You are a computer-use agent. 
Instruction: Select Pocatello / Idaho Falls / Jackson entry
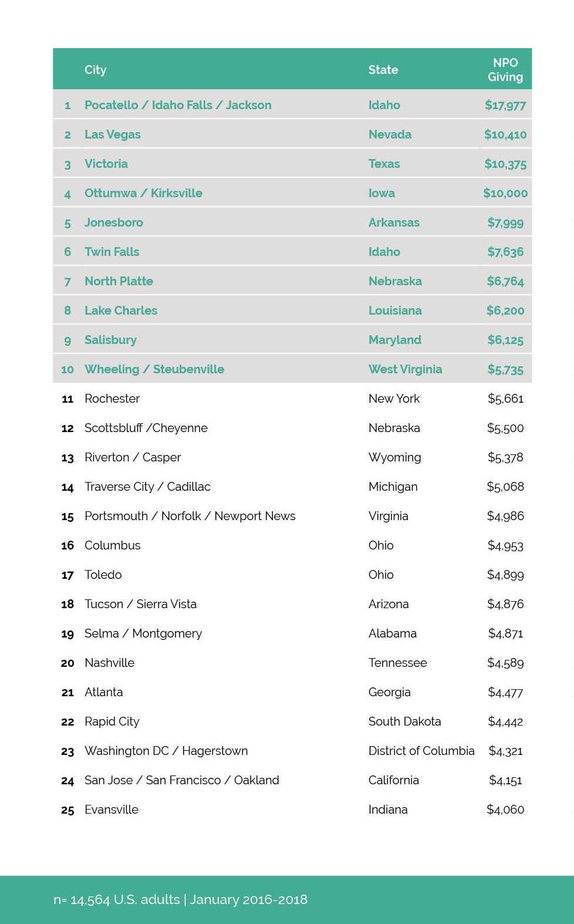click(x=178, y=105)
